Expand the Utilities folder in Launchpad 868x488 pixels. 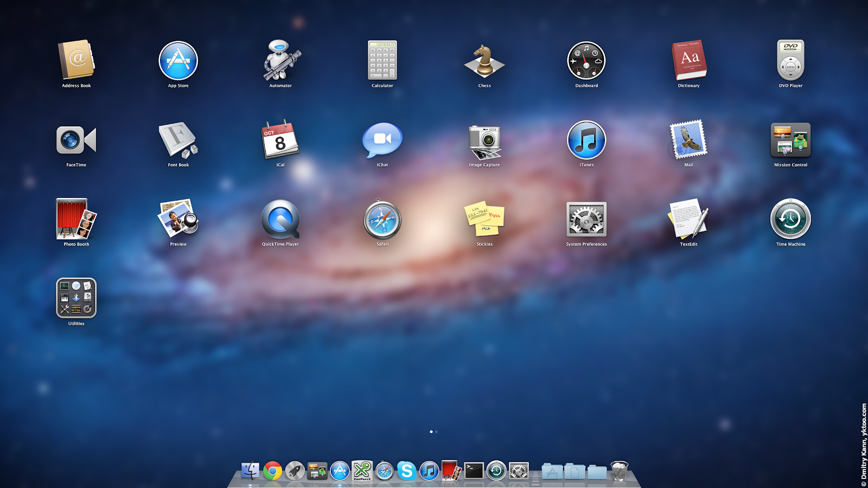76,298
